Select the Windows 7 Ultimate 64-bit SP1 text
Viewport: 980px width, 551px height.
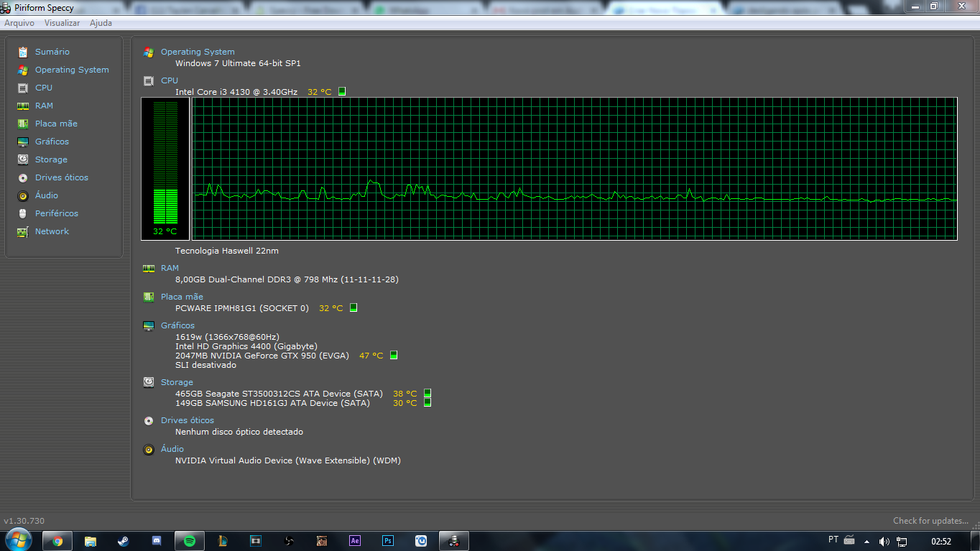click(x=238, y=63)
